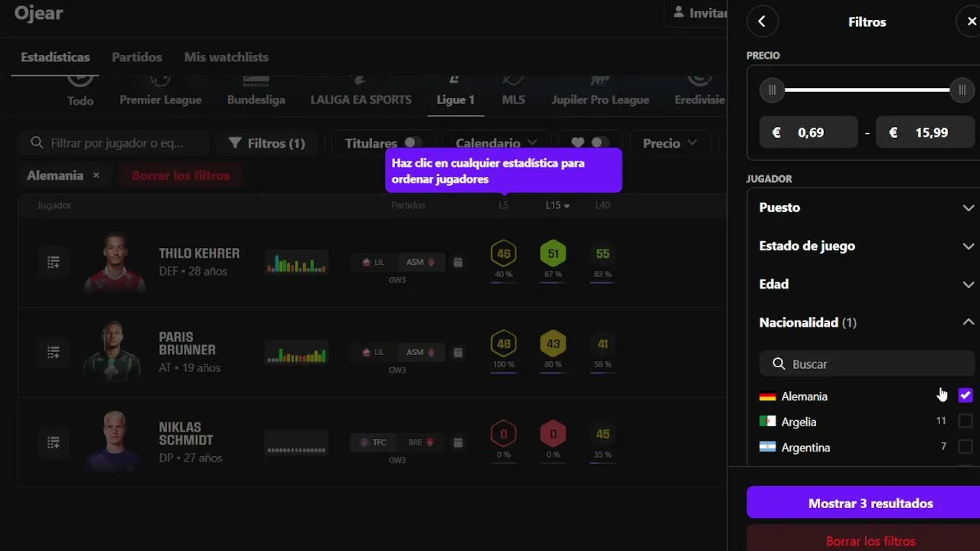The image size is (980, 551).
Task: Open list icon for Niklas Schmidt
Action: (x=54, y=442)
